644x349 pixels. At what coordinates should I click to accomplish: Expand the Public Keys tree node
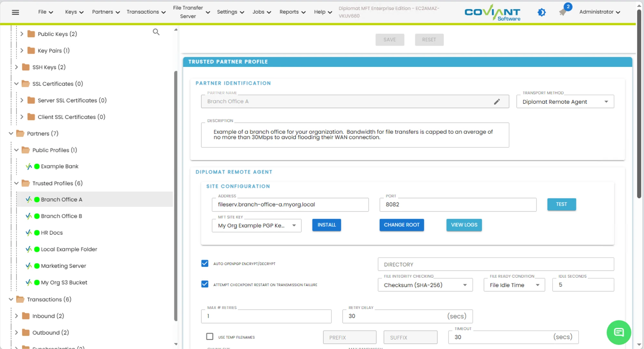tap(22, 34)
